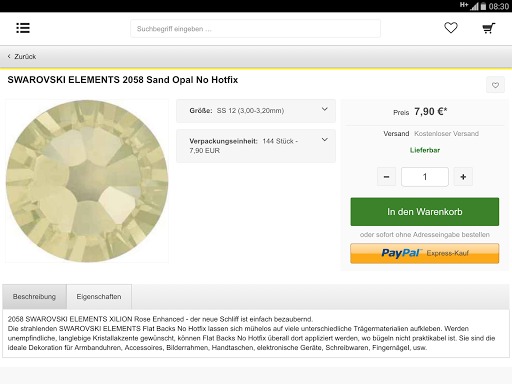Screen dimensions: 512x384
Task: Open the wishlist heart icon in header
Action: pos(451,28)
